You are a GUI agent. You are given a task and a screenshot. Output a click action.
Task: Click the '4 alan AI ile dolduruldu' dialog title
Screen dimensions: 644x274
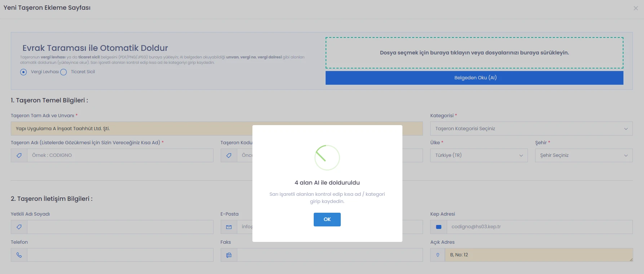(x=327, y=183)
